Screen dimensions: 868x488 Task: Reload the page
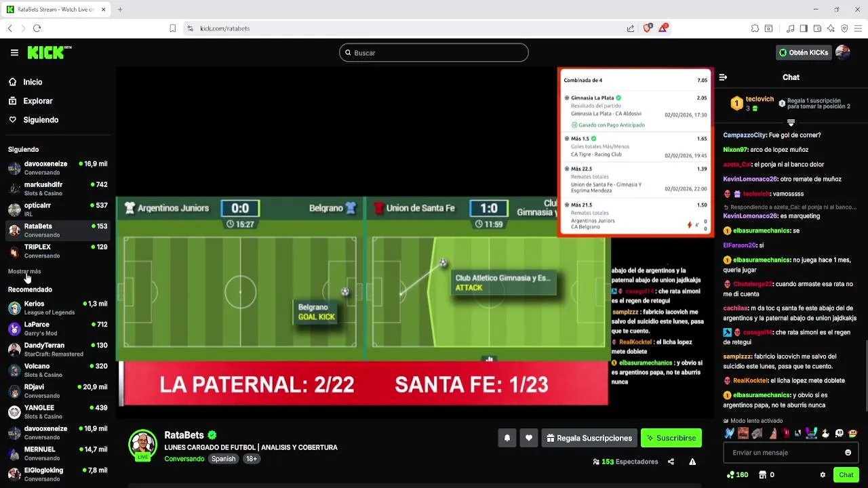[x=37, y=28]
